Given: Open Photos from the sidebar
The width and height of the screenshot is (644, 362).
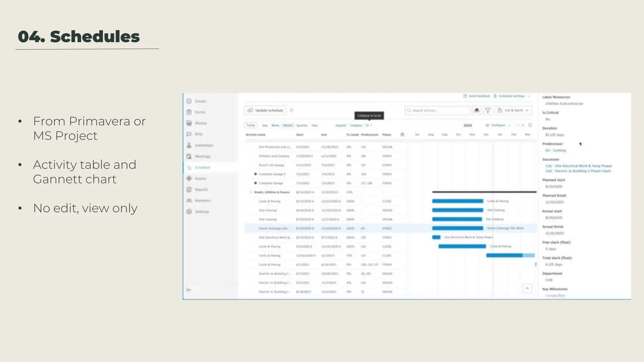Looking at the screenshot, I should [x=189, y=123].
